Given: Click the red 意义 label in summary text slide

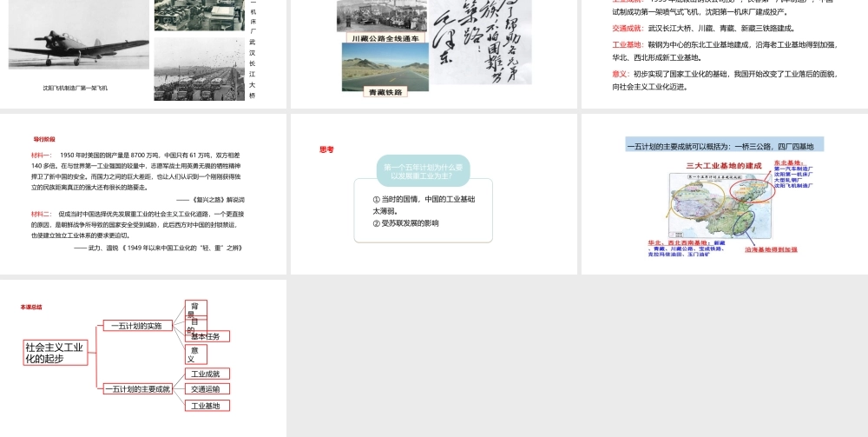Looking at the screenshot, I should (x=619, y=74).
